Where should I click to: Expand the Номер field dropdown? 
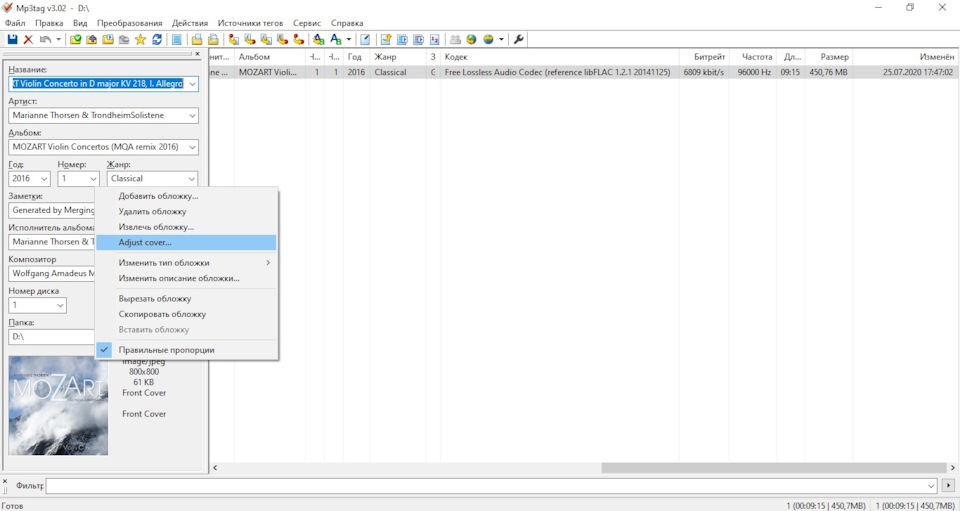click(x=93, y=179)
